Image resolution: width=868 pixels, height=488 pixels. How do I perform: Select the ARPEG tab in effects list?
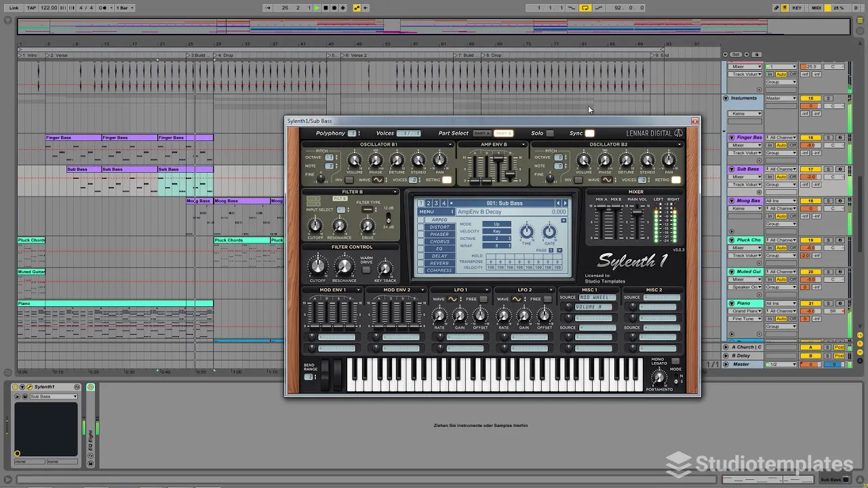click(439, 220)
